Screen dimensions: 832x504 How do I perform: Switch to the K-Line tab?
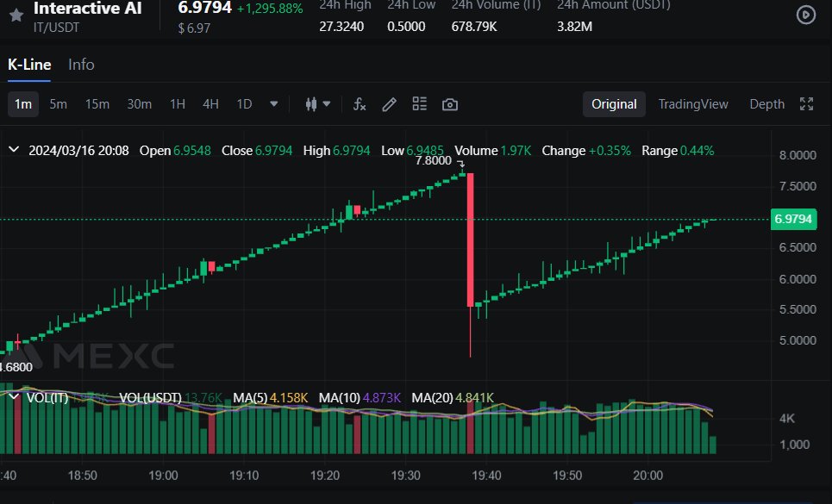click(29, 65)
